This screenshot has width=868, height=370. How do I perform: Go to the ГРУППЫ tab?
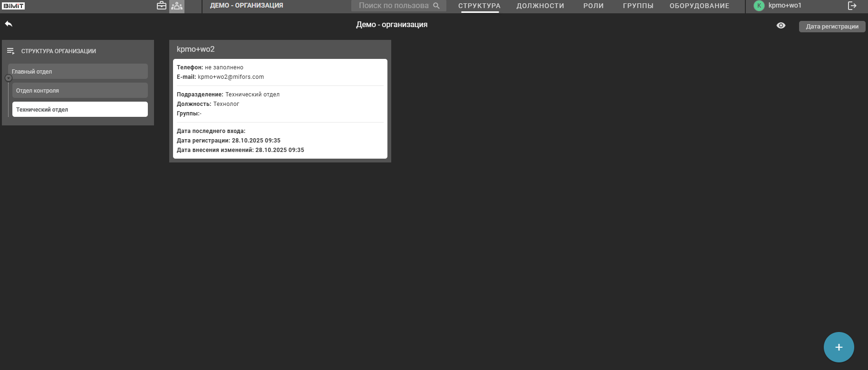click(638, 6)
